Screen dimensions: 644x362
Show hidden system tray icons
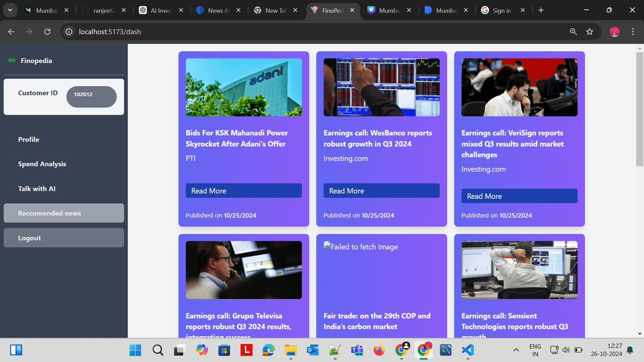(516, 350)
